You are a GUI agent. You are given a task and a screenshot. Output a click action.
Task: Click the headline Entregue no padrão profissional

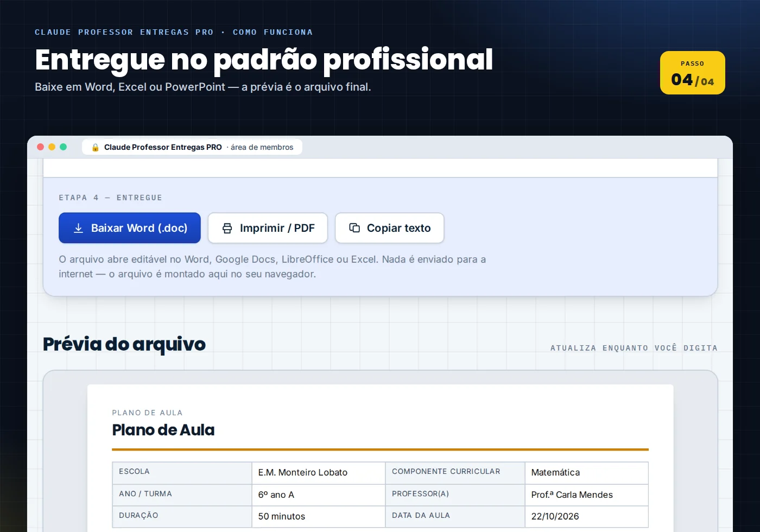click(x=264, y=60)
